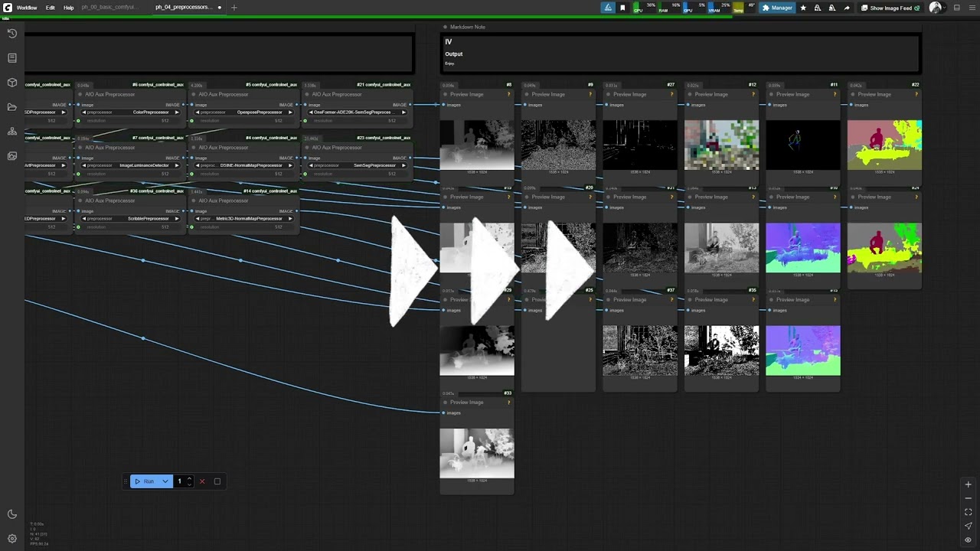Open Preview Image #22 segmentation thumbnail

coord(884,145)
